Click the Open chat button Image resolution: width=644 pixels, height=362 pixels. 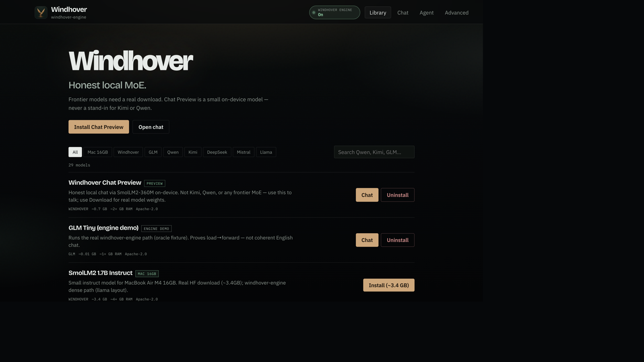tap(151, 127)
